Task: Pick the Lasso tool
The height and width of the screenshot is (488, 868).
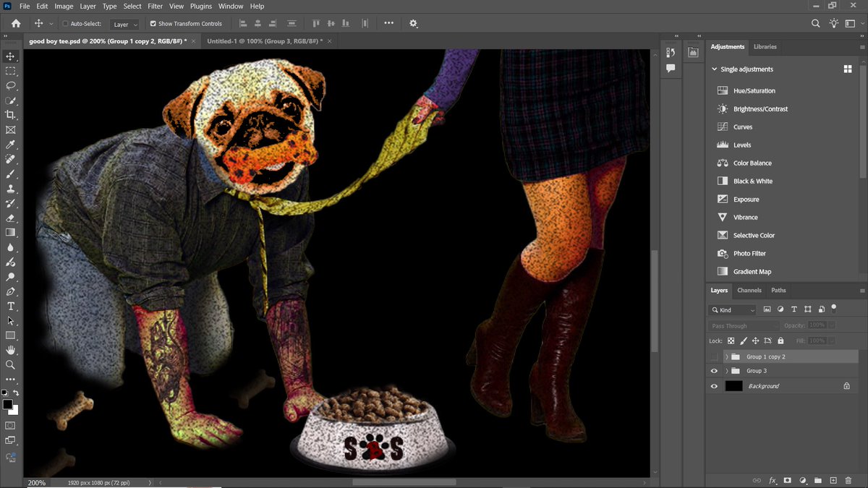Action: click(x=10, y=85)
